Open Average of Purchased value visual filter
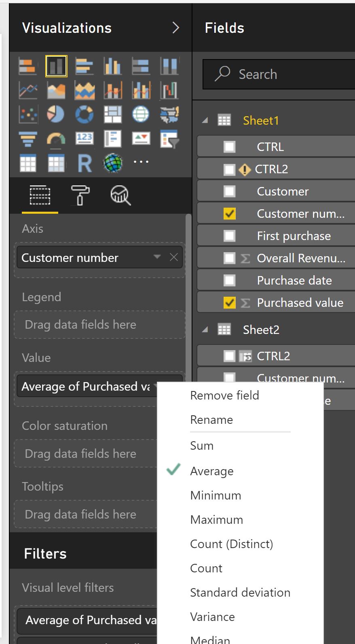The image size is (355, 644). [87, 620]
